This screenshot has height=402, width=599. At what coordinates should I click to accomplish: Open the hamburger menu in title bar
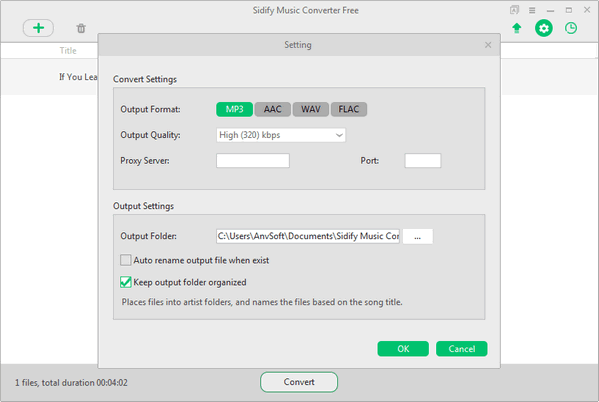pyautogui.click(x=532, y=10)
